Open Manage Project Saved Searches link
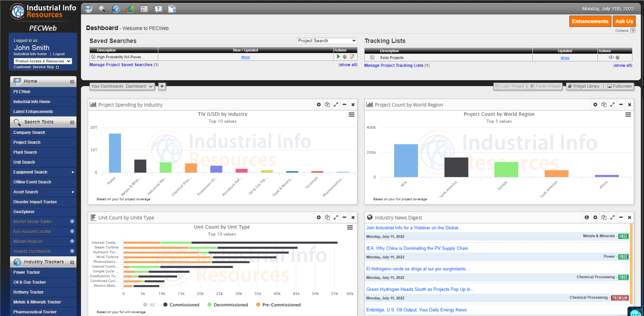The image size is (644, 316). click(x=121, y=65)
